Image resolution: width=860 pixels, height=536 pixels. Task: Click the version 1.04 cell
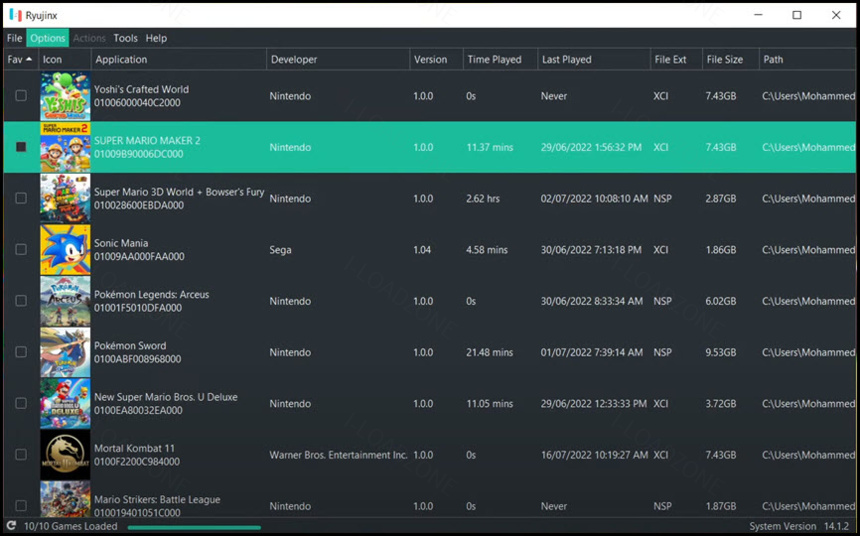(x=422, y=250)
